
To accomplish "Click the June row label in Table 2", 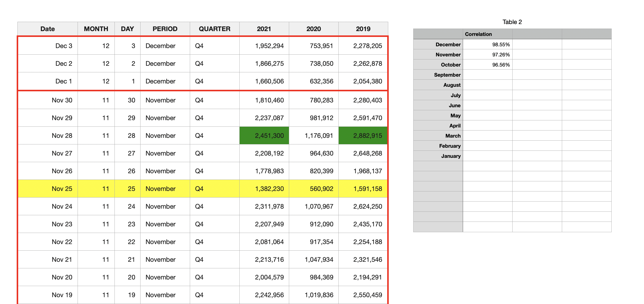I will pos(438,105).
